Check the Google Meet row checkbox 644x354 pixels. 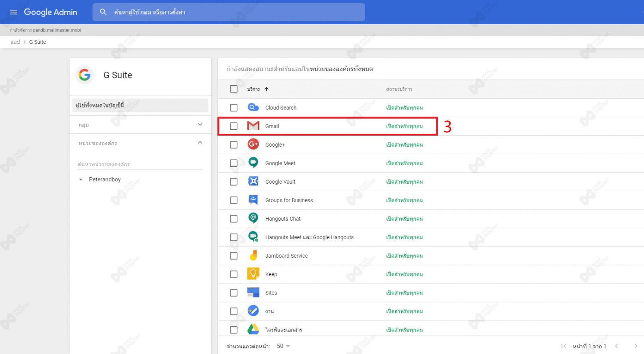(x=233, y=163)
